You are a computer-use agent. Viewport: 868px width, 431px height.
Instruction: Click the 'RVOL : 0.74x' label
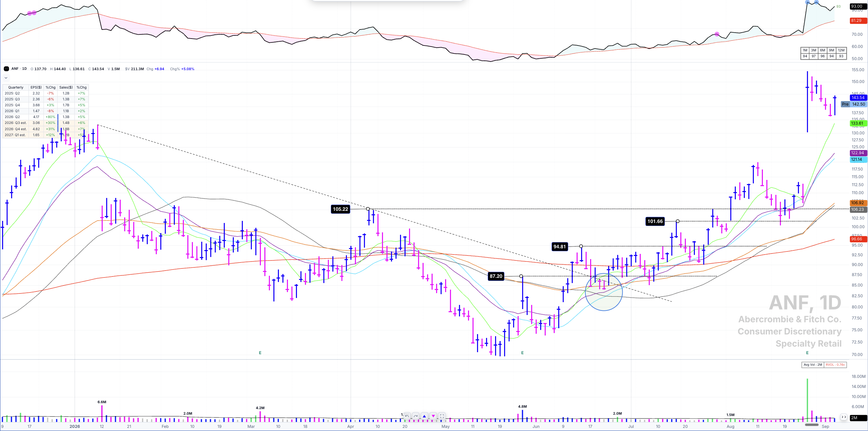click(x=835, y=365)
